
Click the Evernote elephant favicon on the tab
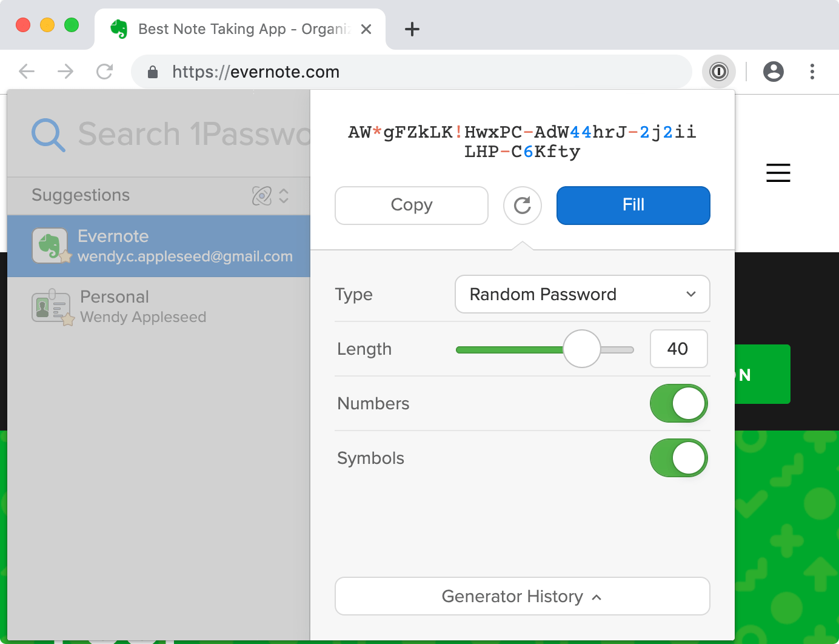(x=119, y=29)
